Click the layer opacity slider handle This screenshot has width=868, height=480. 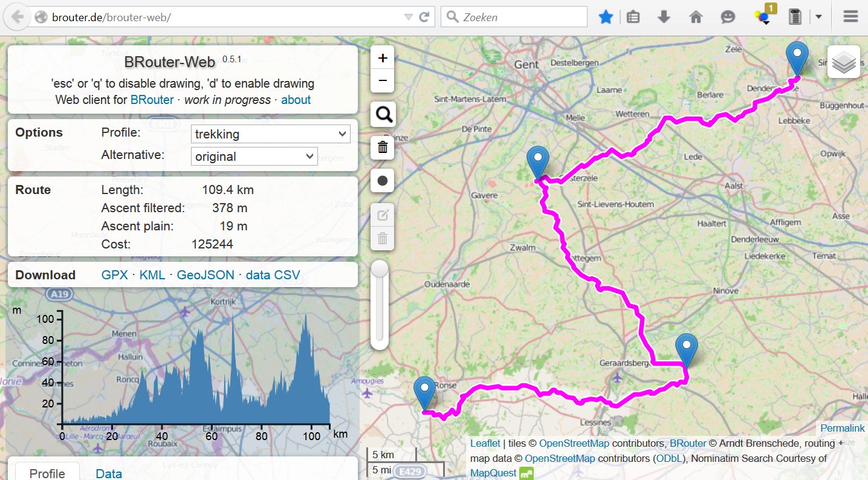(380, 268)
